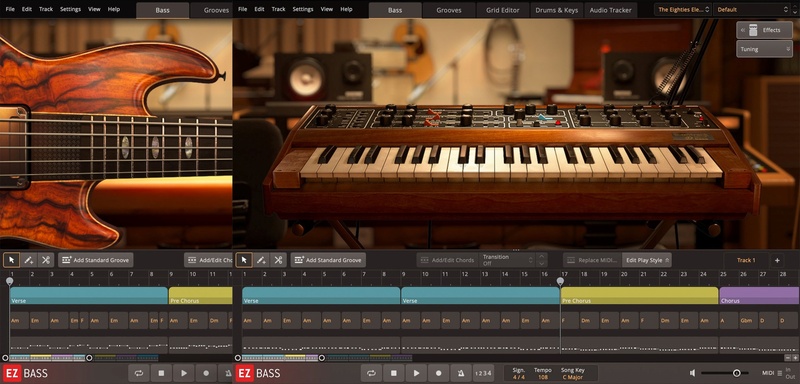Screen dimensions: 800x384
Task: Open the Song Key C Major selector
Action: tap(573, 374)
